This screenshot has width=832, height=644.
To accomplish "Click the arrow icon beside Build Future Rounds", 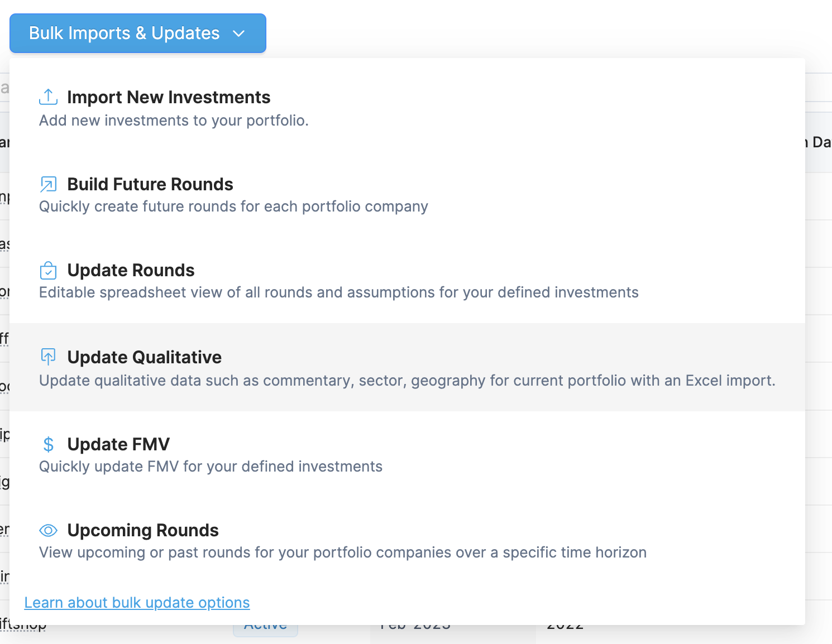I will pyautogui.click(x=49, y=184).
